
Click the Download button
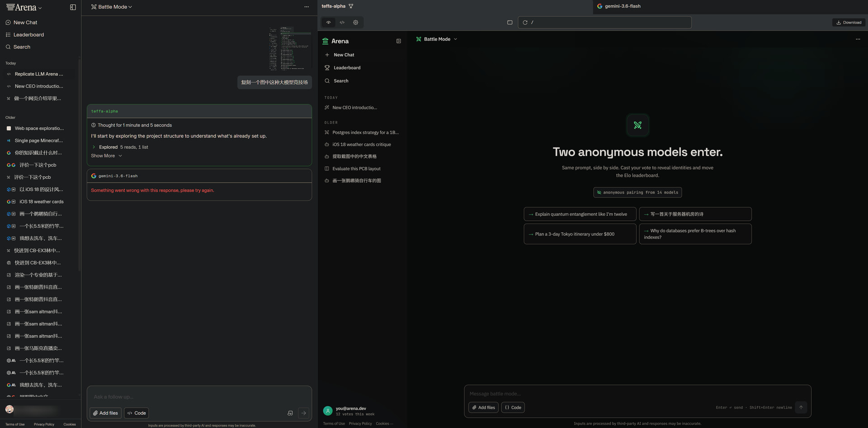(x=849, y=22)
